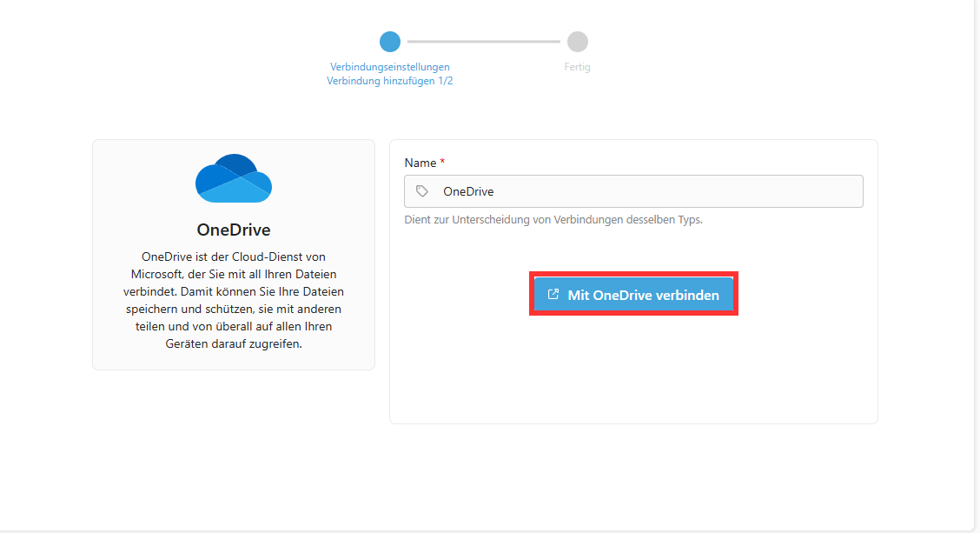980x533 pixels.
Task: Click the external link icon on connect button
Action: (x=553, y=294)
